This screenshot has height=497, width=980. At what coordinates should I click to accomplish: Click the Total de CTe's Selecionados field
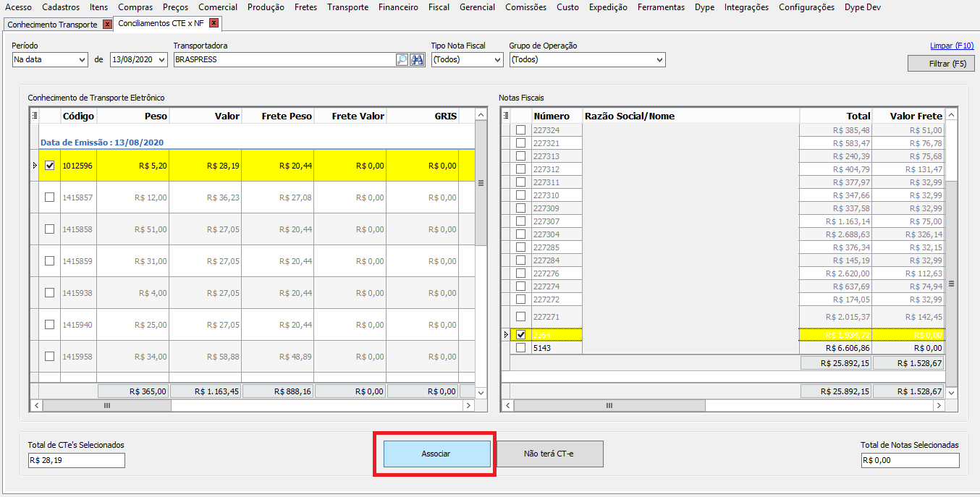76,460
